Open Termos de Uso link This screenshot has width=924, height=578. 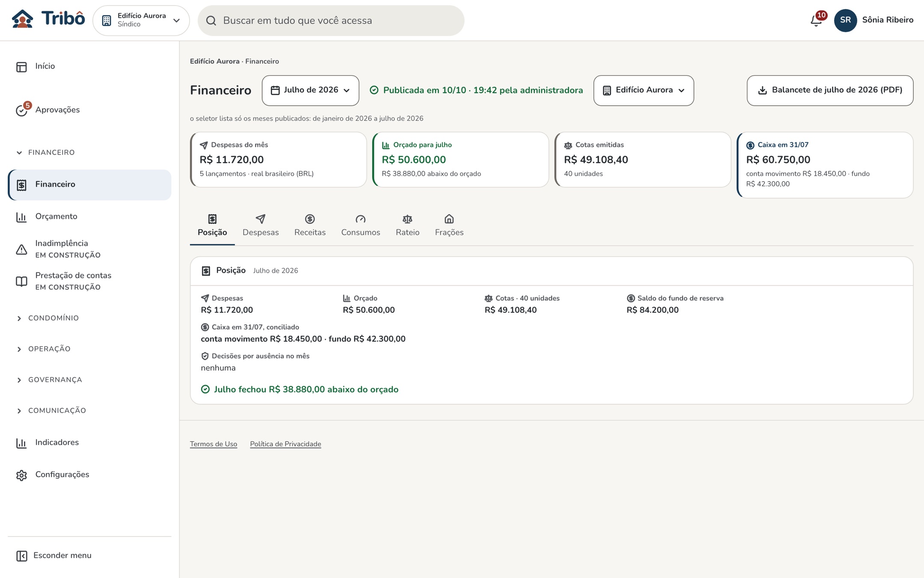point(213,444)
